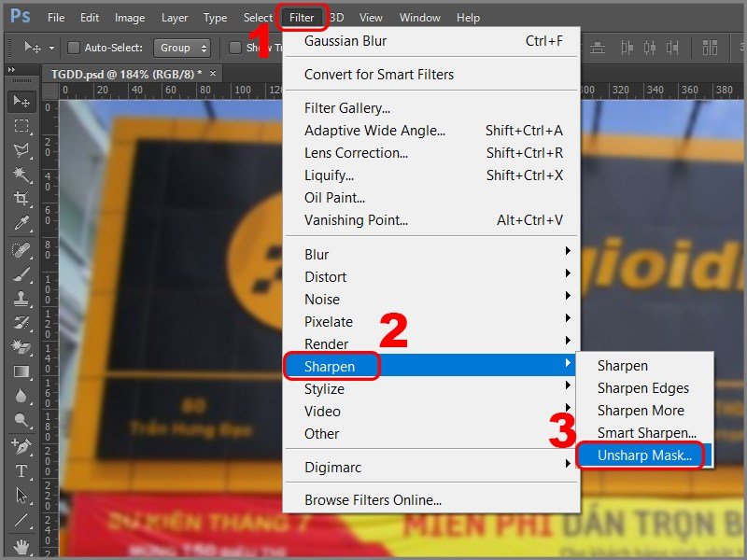Toggle the Auto-Select checkbox
The width and height of the screenshot is (747, 560).
click(x=74, y=48)
